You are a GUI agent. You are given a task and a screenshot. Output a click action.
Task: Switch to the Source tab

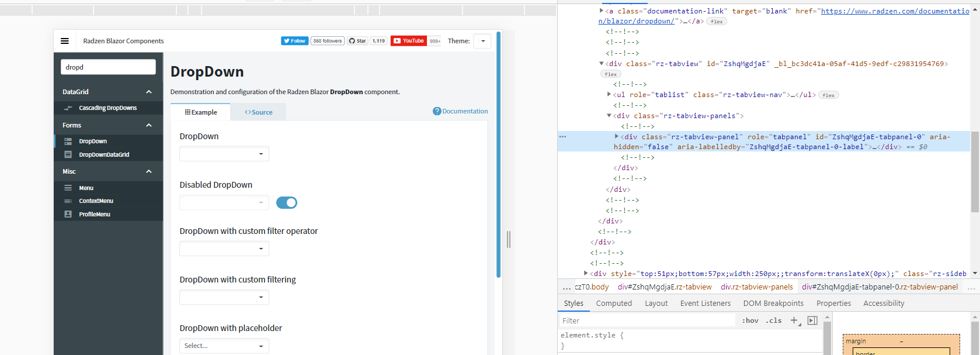click(x=258, y=112)
